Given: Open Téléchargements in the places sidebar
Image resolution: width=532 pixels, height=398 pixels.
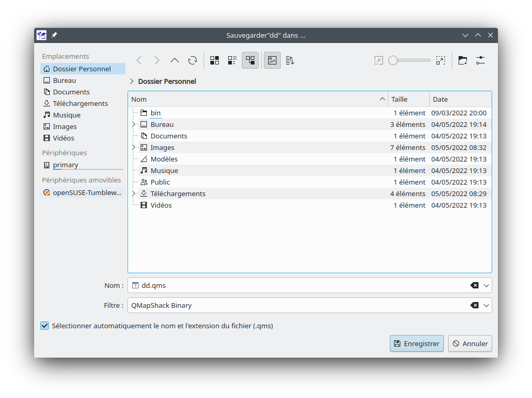Looking at the screenshot, I should coord(83,103).
